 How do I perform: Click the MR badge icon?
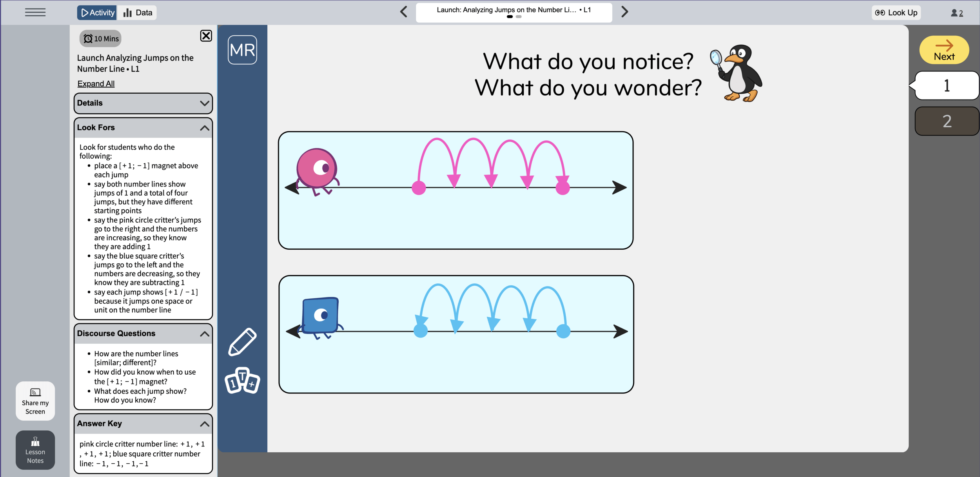tap(242, 50)
